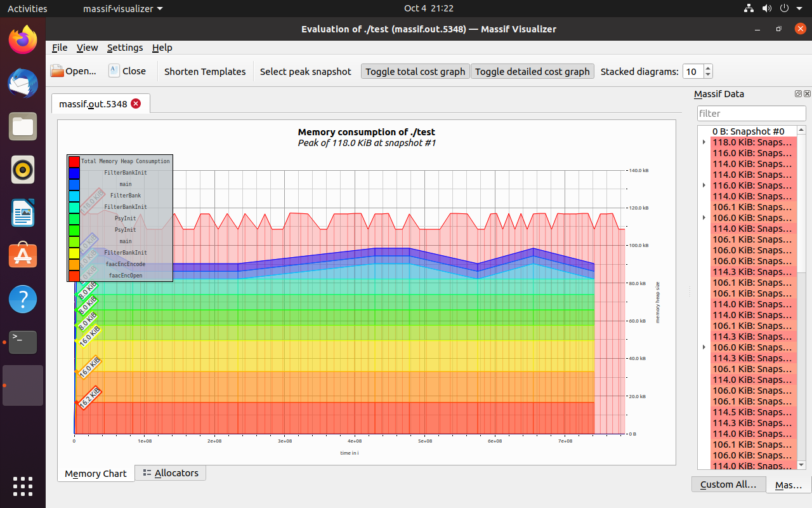Click the chart title 'Memory consumption of ./test'
The width and height of the screenshot is (812, 508).
(x=367, y=132)
